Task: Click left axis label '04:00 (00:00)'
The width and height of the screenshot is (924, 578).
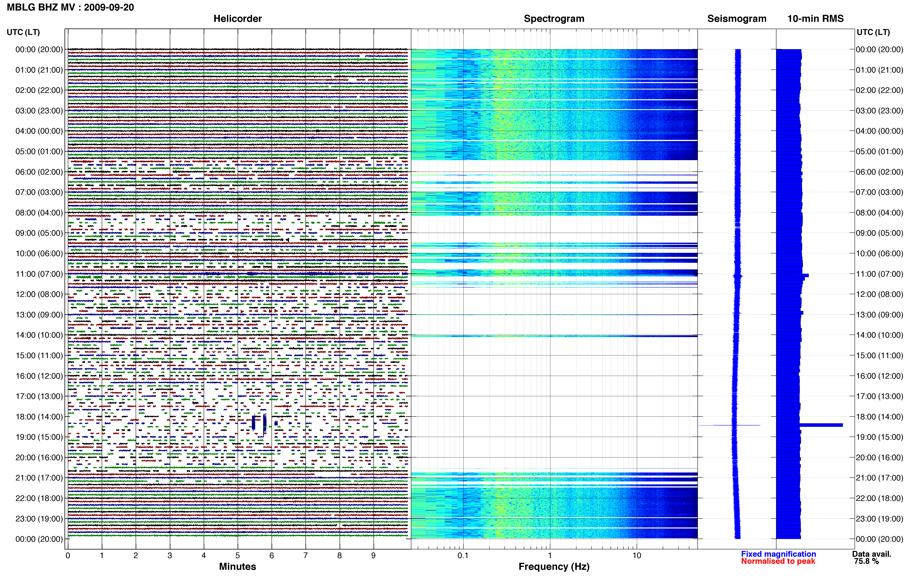Action: [x=39, y=131]
